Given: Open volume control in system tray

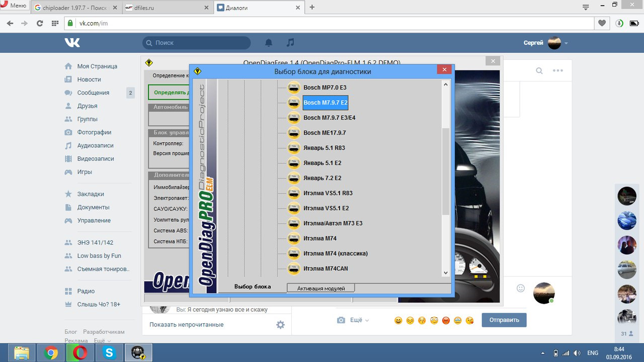Looking at the screenshot, I should (577, 353).
